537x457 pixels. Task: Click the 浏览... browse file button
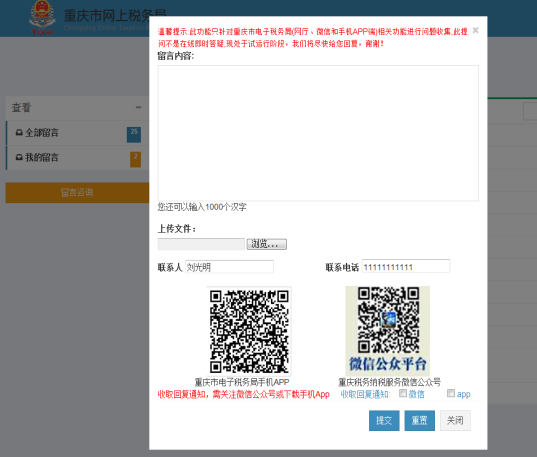pyautogui.click(x=267, y=244)
